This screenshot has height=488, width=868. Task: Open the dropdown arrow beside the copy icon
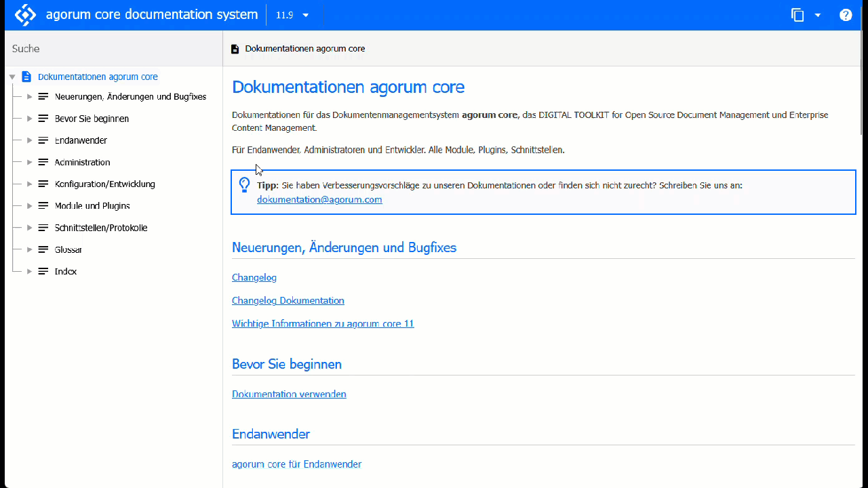pyautogui.click(x=818, y=15)
